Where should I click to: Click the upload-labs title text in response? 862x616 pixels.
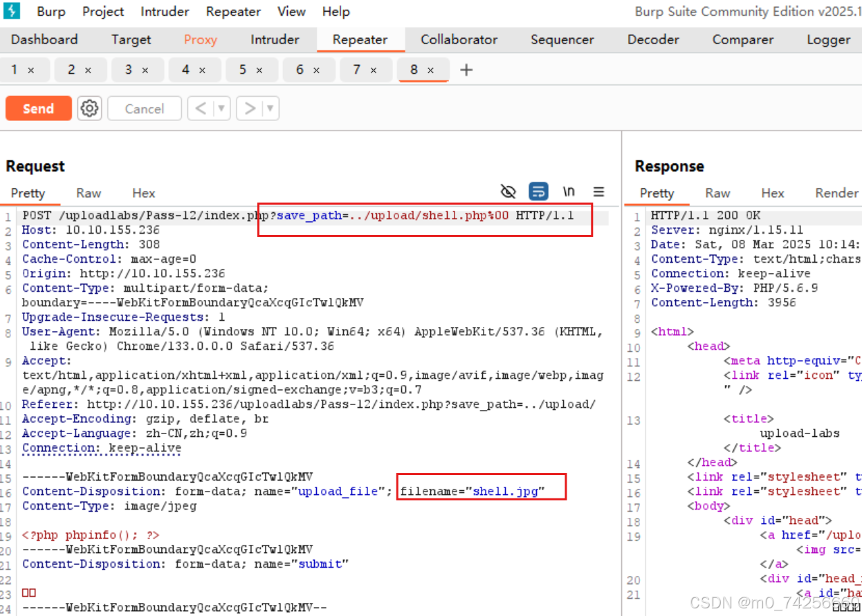coord(800,433)
